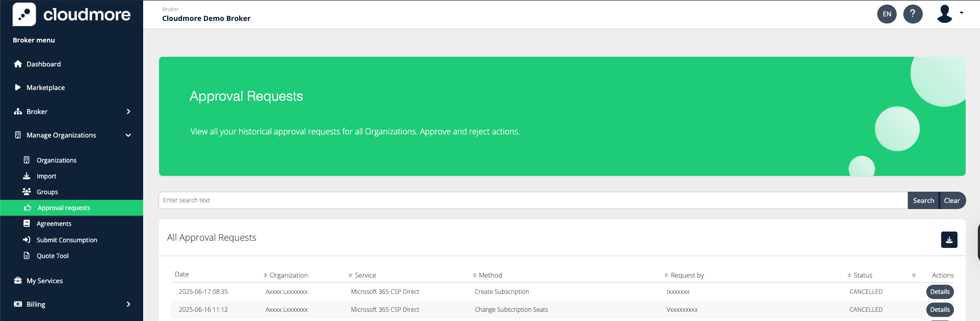The image size is (980, 321).
Task: Download approval requests with the export icon
Action: [x=949, y=240]
